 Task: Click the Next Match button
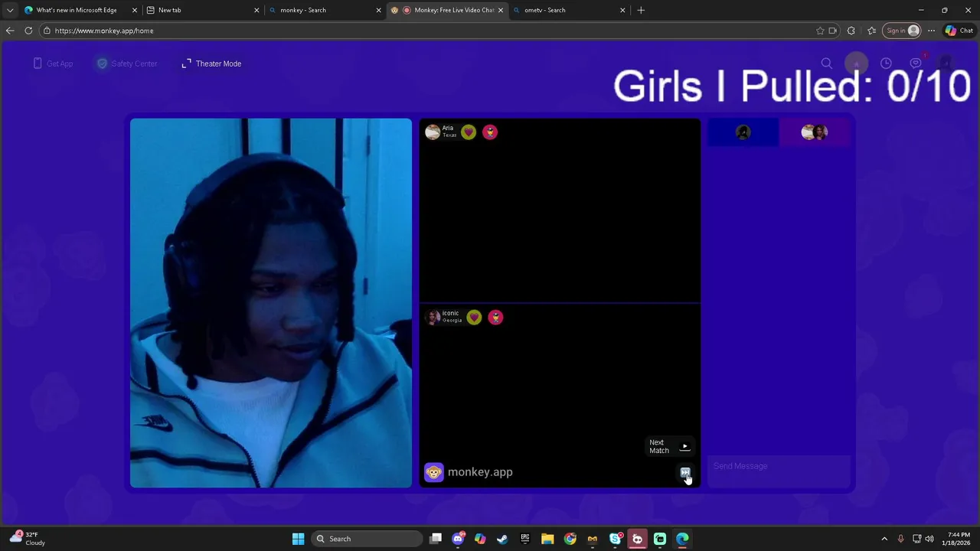pyautogui.click(x=670, y=447)
